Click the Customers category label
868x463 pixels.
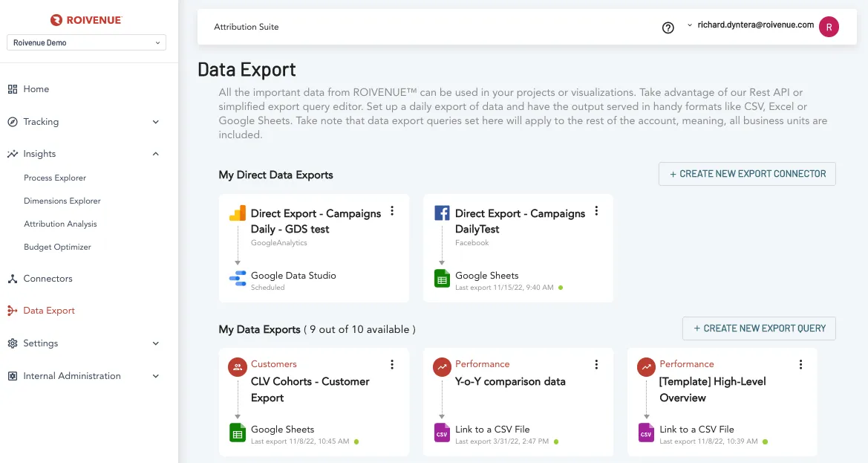click(x=273, y=364)
